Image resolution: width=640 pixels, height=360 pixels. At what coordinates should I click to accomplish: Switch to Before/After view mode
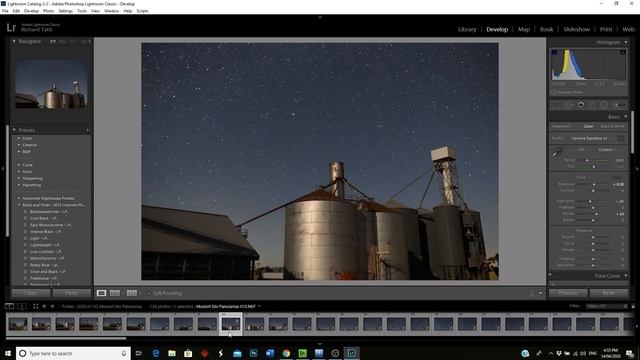point(131,293)
